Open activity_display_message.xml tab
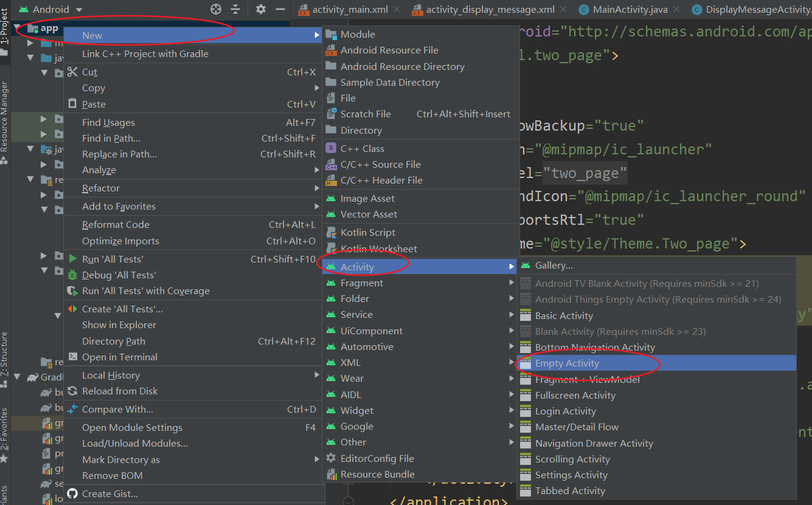This screenshot has width=812, height=505. 490,10
